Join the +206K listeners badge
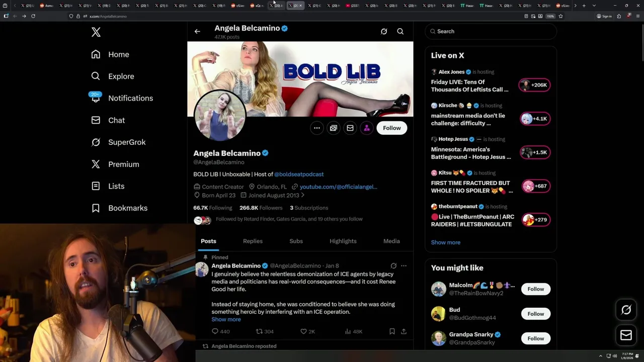The width and height of the screenshot is (644, 362). click(534, 85)
